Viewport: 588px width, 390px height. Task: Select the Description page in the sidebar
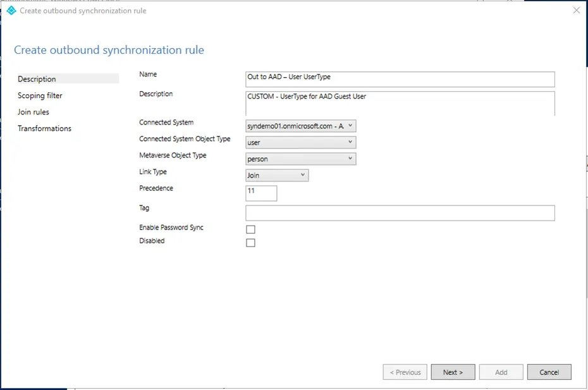[37, 79]
